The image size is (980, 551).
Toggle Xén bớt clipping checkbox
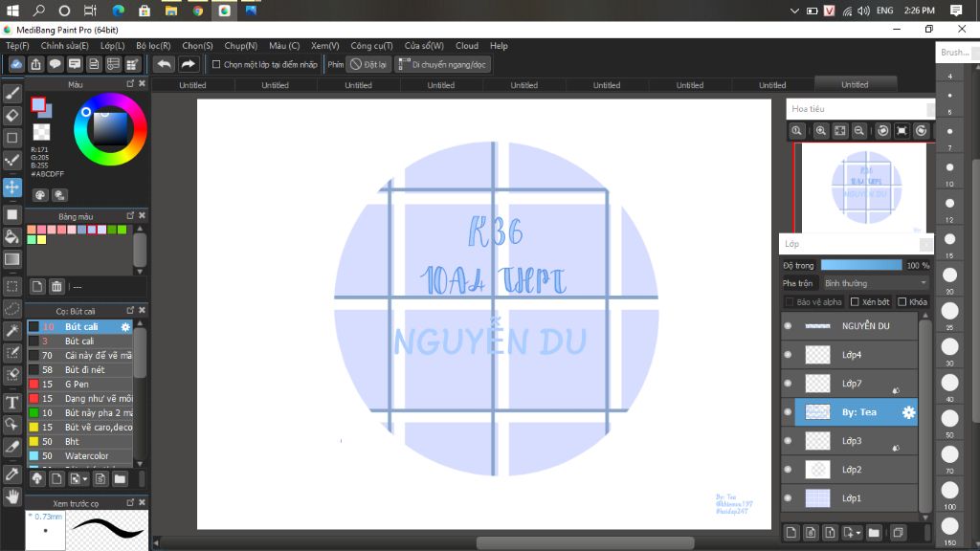(855, 301)
